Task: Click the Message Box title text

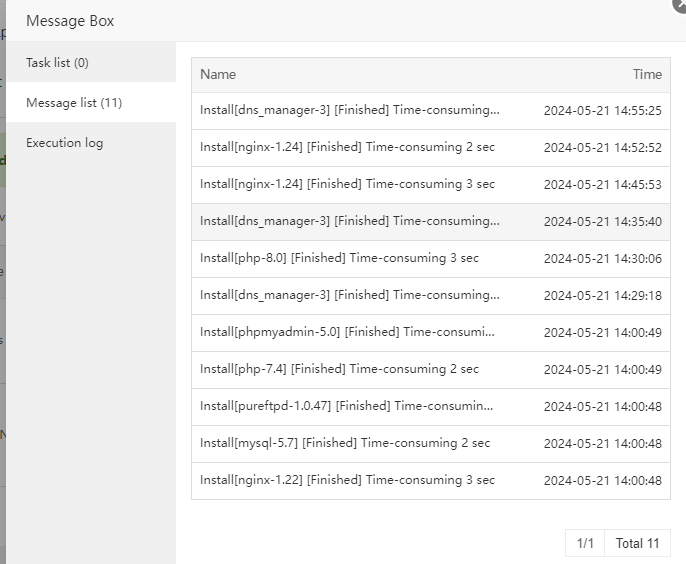Action: 70,21
